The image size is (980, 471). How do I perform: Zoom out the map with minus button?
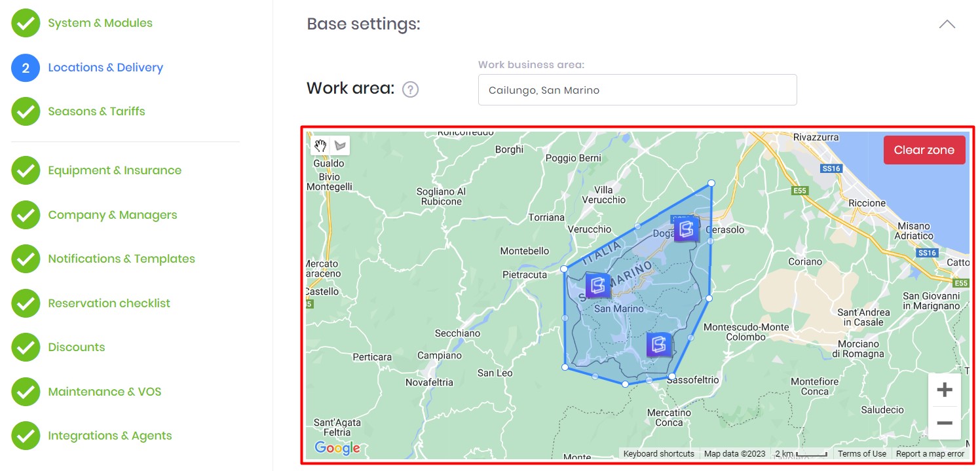945,423
